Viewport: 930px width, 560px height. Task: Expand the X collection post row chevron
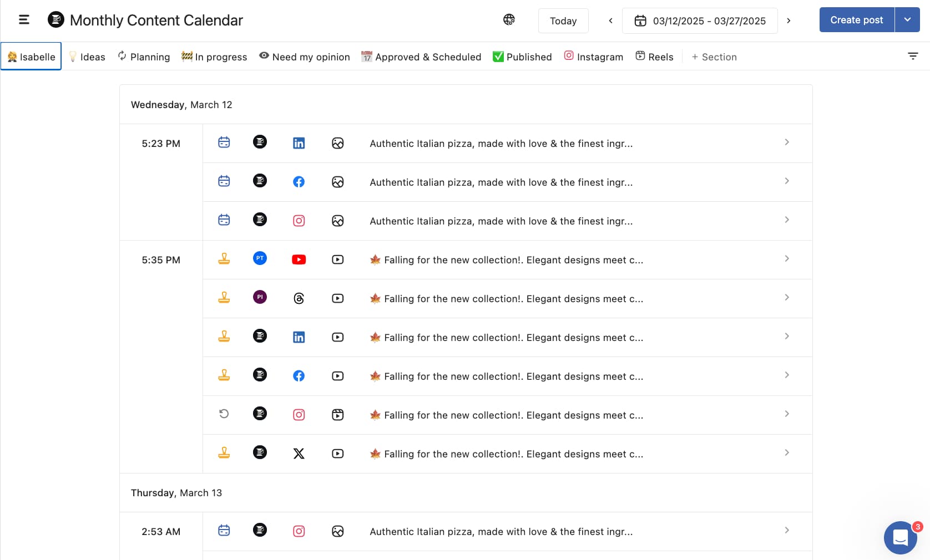(x=786, y=453)
